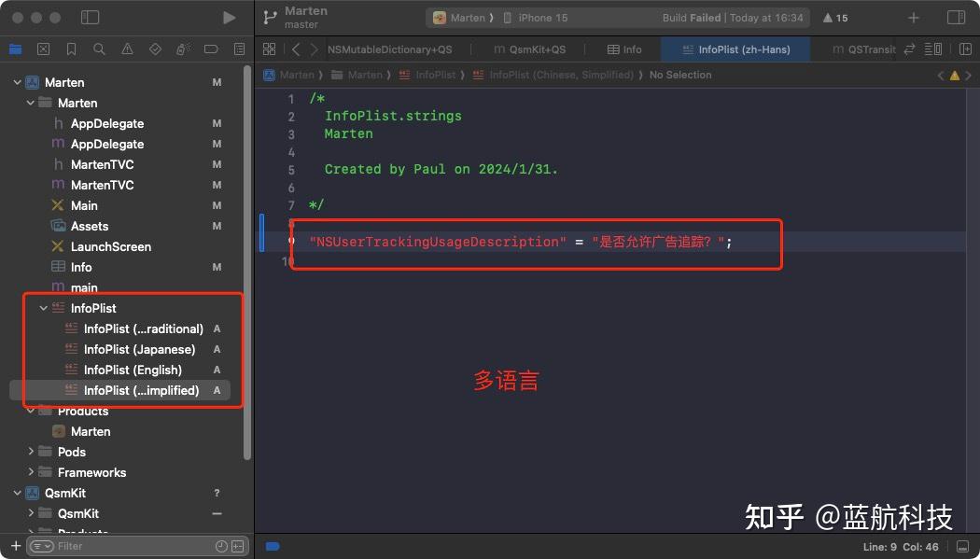Open the Breakpoint navigator

(x=210, y=49)
